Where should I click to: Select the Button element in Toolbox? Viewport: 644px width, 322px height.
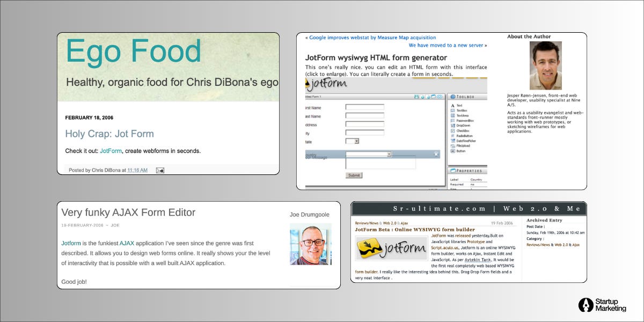point(458,151)
